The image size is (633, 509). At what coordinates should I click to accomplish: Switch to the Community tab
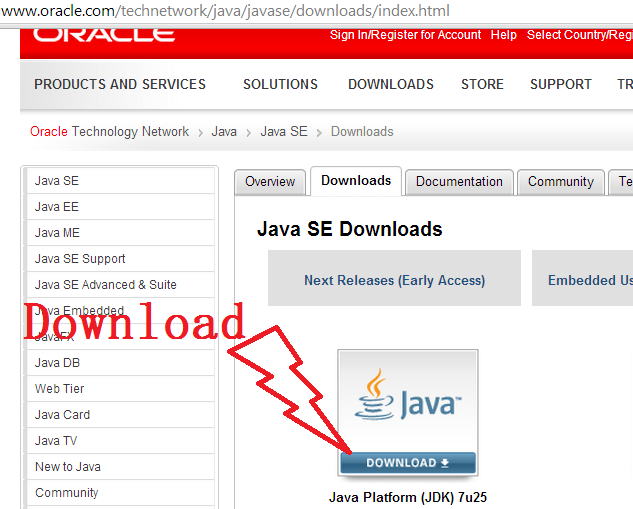(561, 182)
